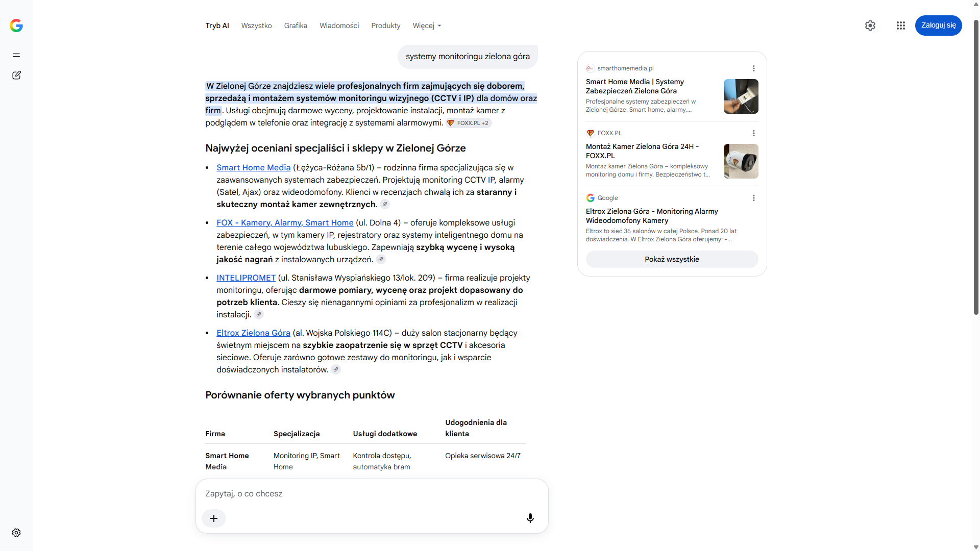Click the Pokaż wszystkie button
This screenshot has width=980, height=551.
(x=672, y=259)
